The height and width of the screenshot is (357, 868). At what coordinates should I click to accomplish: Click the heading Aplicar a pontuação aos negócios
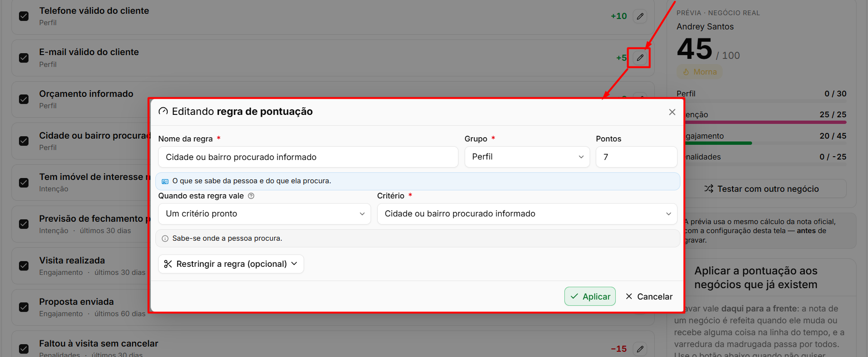[756, 278]
